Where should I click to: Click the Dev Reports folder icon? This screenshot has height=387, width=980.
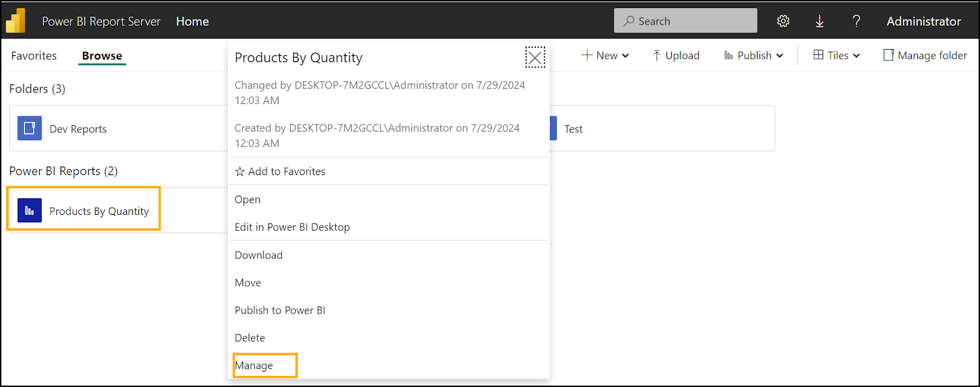coord(29,129)
